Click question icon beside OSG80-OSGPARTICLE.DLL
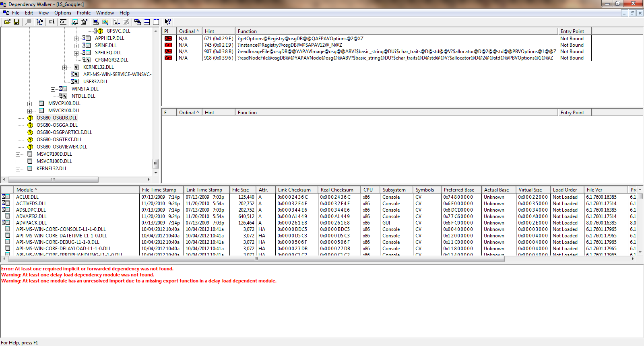This screenshot has height=346, width=644. (x=30, y=132)
